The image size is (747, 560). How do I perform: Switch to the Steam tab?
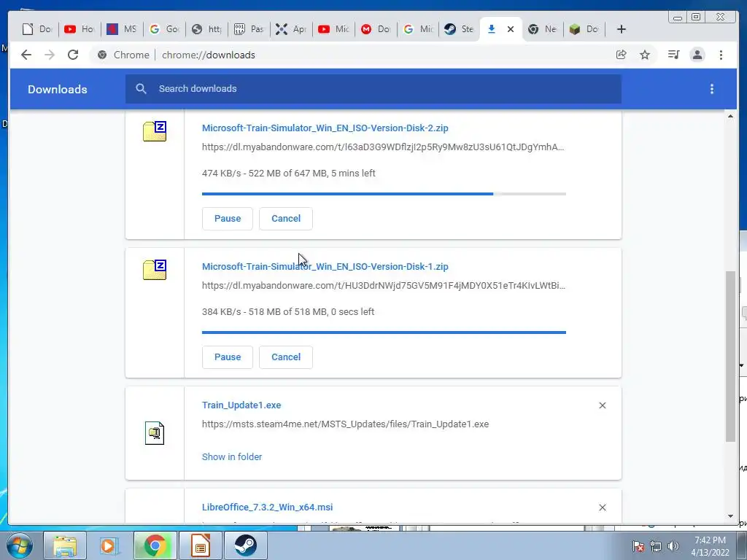[459, 29]
